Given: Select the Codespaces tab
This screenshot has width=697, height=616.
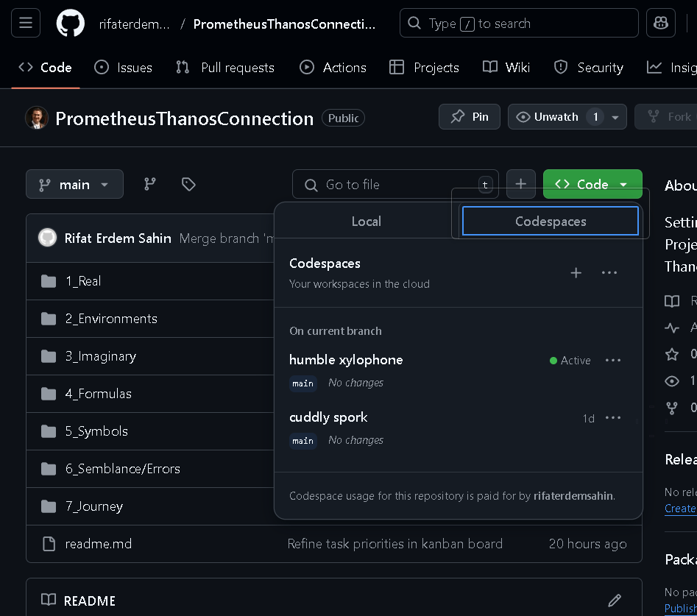Looking at the screenshot, I should [551, 221].
